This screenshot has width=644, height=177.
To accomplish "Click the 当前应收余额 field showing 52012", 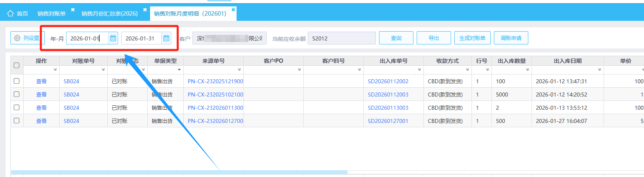I will pos(341,38).
